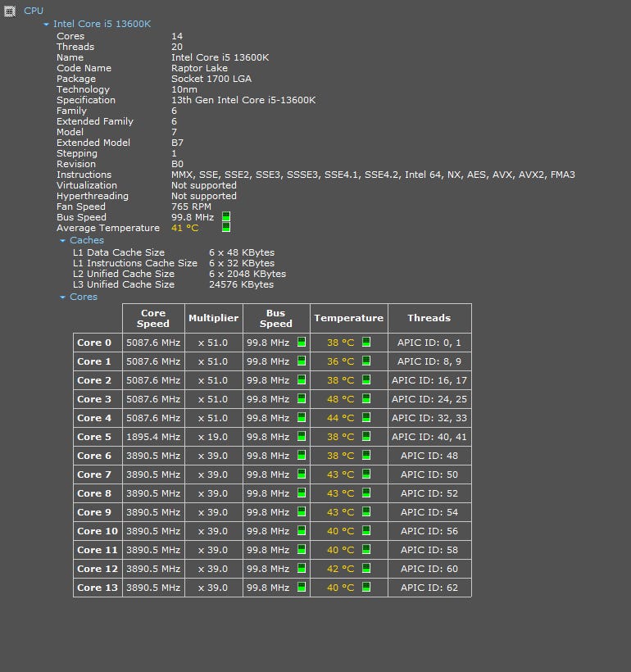Click the 24576 KBytes L3 cache value
This screenshot has height=672, width=631.
coord(242,284)
